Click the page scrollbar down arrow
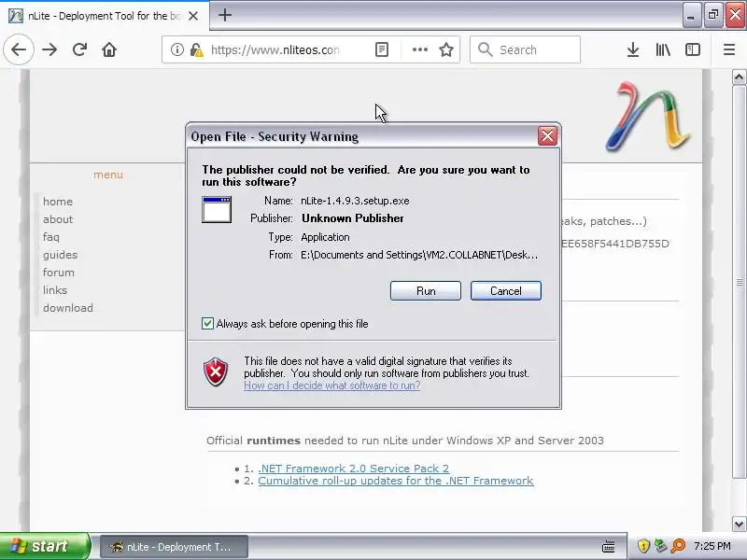 [739, 524]
